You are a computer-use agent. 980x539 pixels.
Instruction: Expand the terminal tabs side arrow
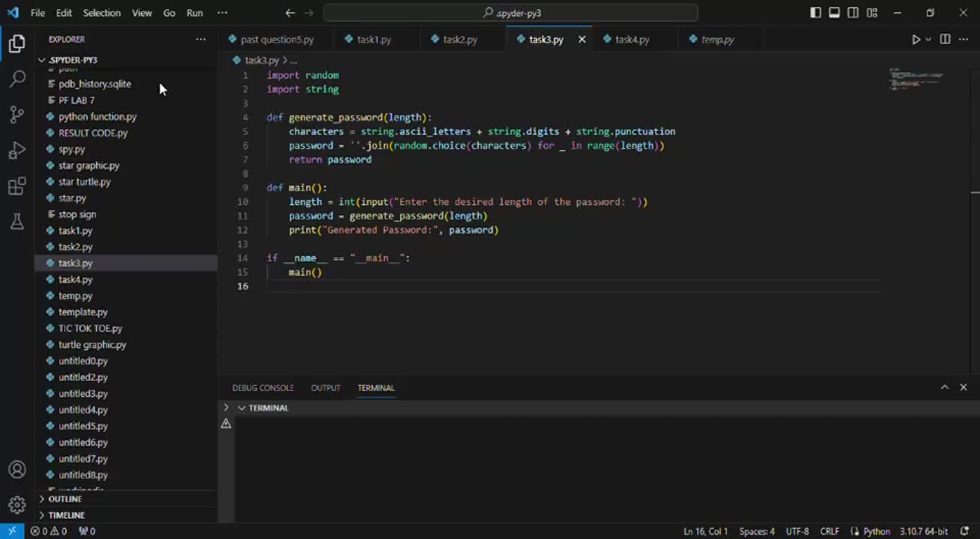pyautogui.click(x=226, y=408)
